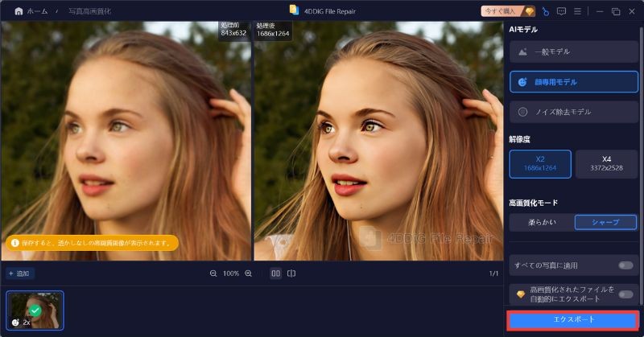Click the zoom out magnifier icon
This screenshot has width=644, height=337.
[x=213, y=273]
